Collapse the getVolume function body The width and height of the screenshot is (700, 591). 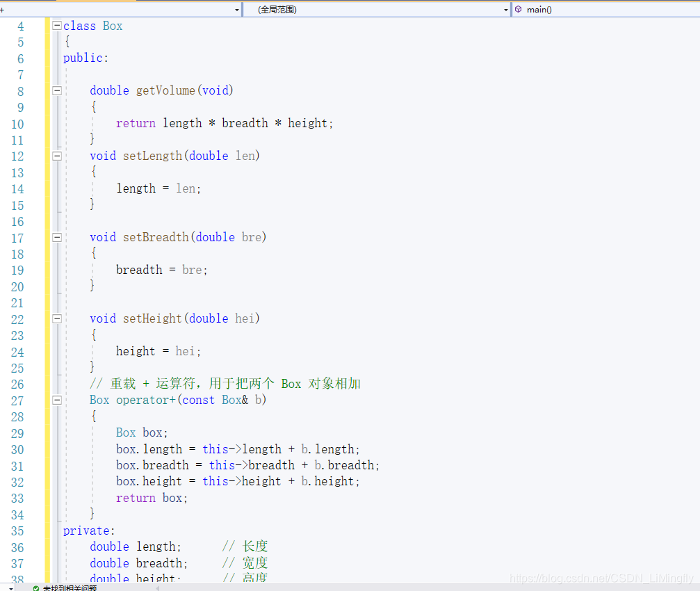(56, 90)
